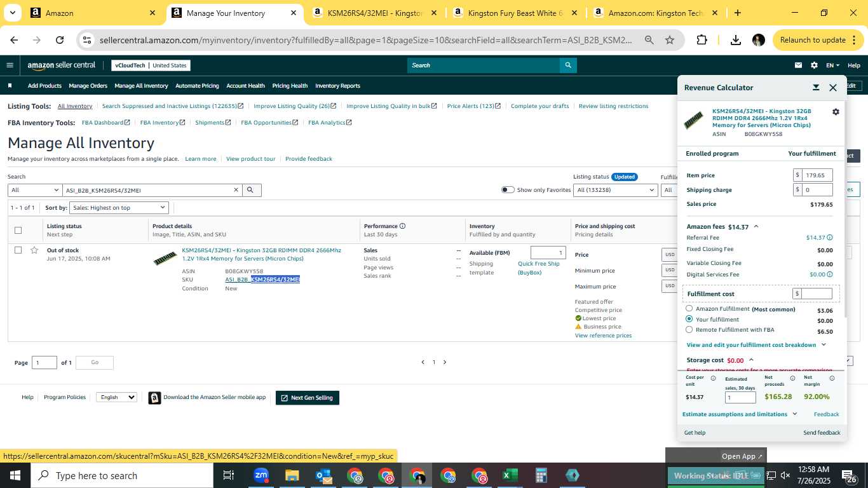Click the Item price input field

(x=817, y=175)
